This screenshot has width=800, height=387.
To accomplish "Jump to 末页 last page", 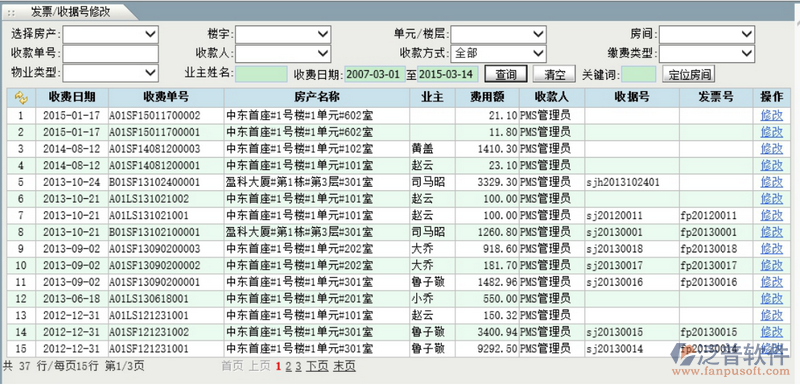I will point(344,366).
